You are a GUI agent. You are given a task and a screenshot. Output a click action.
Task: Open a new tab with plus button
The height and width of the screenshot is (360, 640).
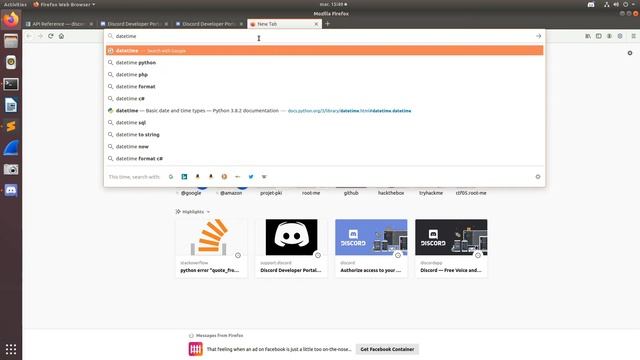pos(327,24)
